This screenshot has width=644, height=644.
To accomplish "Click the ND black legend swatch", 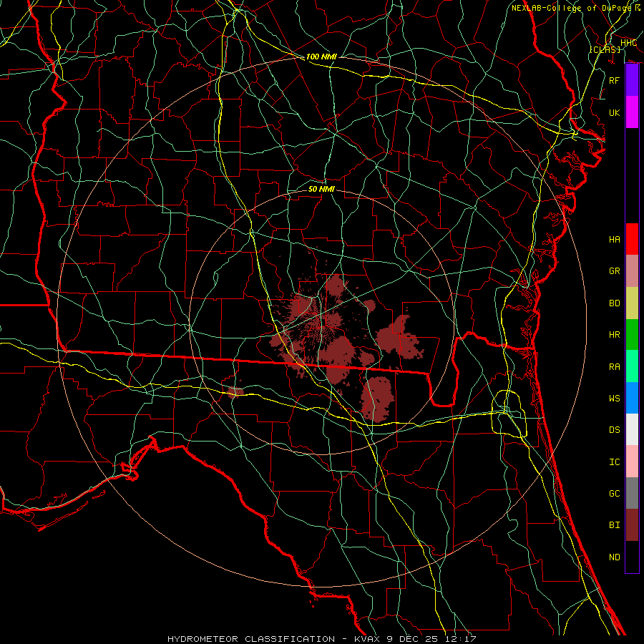I will (x=632, y=557).
